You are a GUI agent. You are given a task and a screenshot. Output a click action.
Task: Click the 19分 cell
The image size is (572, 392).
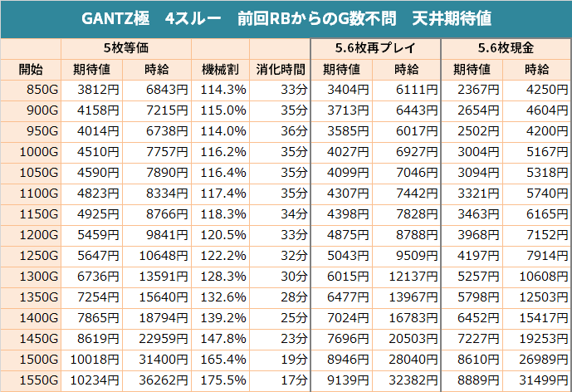pos(280,360)
